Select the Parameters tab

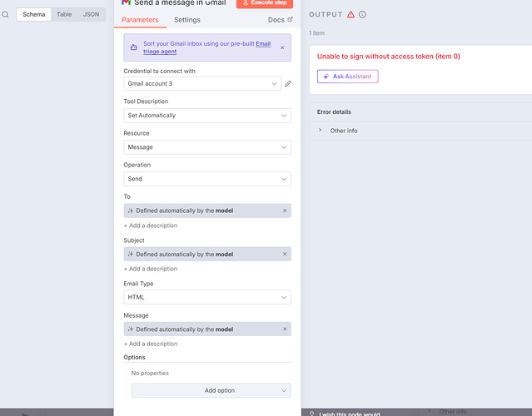point(140,19)
